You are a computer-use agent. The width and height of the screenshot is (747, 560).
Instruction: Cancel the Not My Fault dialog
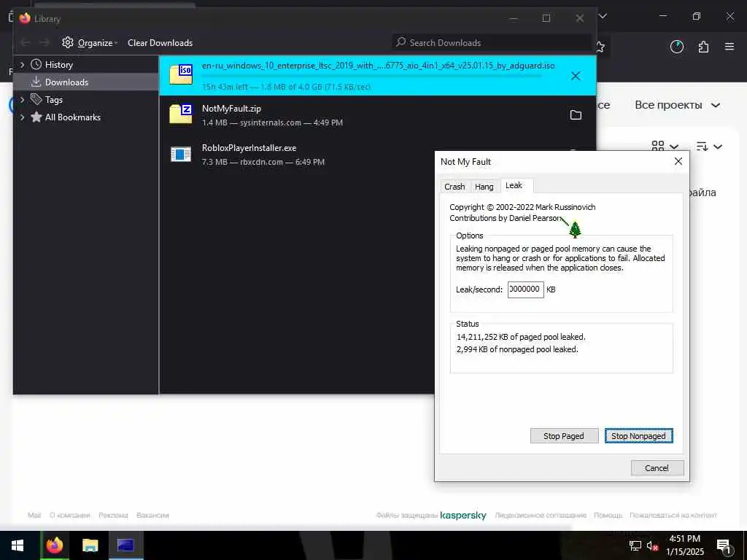click(657, 467)
